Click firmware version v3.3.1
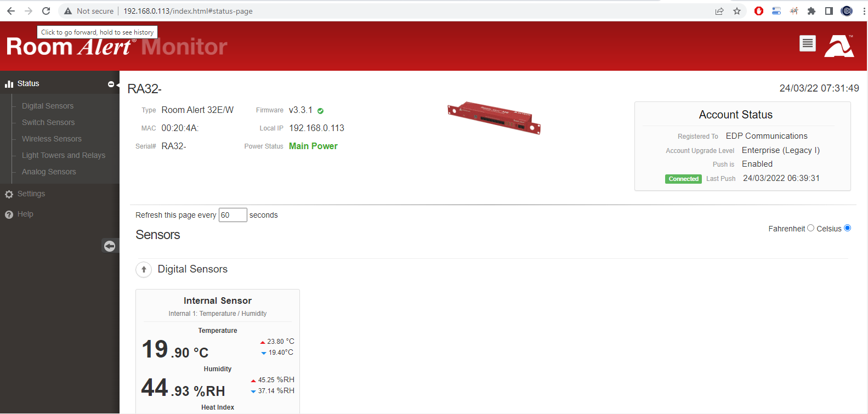The width and height of the screenshot is (868, 414). tap(300, 110)
